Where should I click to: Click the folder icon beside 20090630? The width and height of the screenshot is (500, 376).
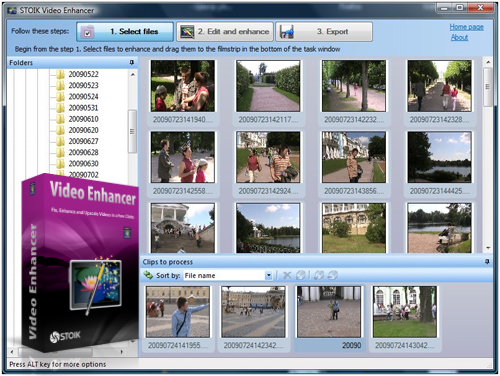pyautogui.click(x=60, y=163)
